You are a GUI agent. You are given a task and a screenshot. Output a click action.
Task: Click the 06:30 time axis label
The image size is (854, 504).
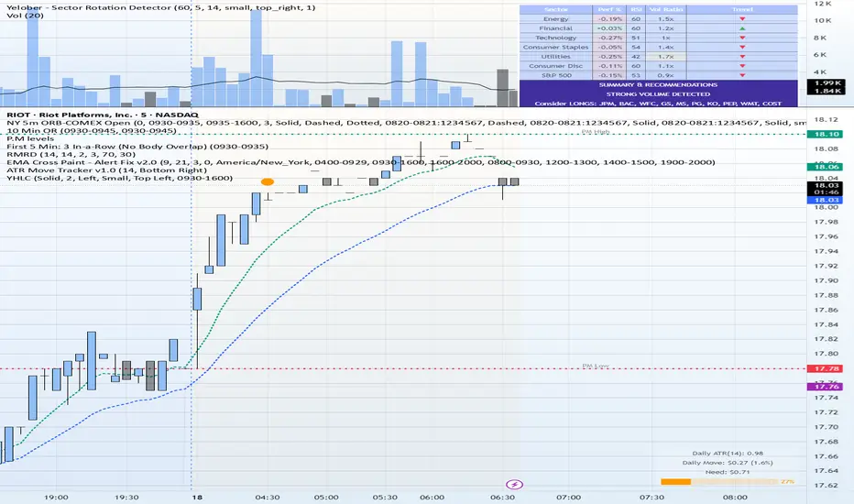pos(502,497)
